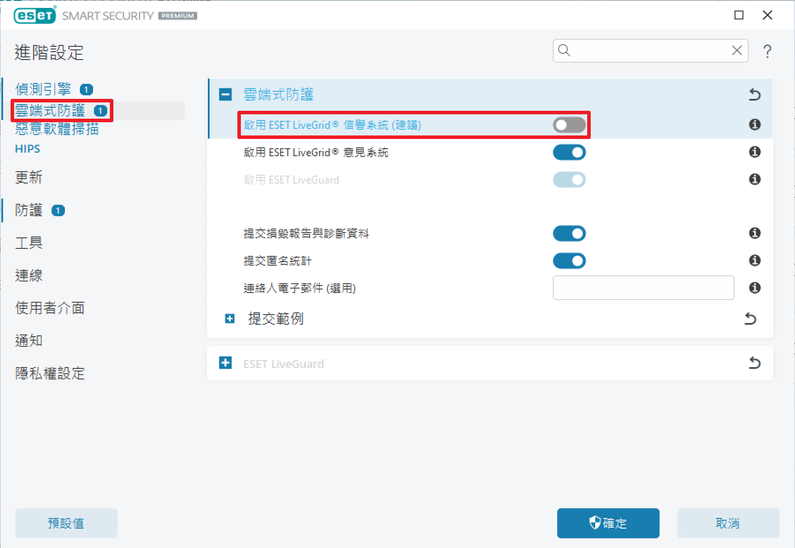Click the 提交範例 section title
Image resolution: width=795 pixels, height=548 pixels.
[x=275, y=318]
